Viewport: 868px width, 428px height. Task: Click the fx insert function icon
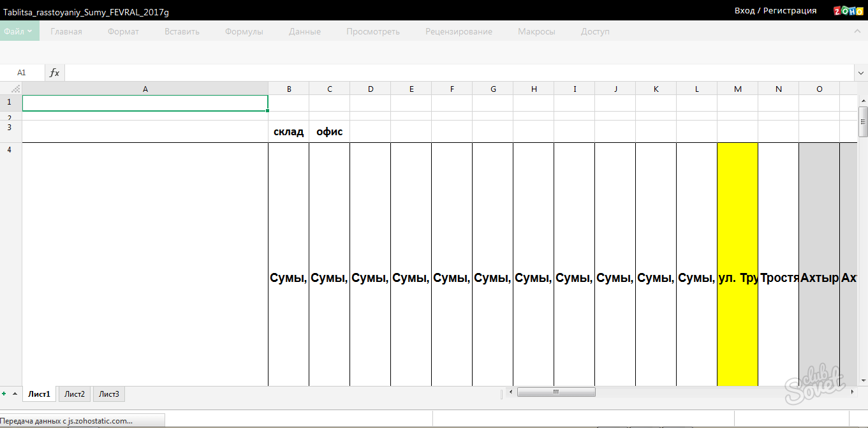(55, 73)
